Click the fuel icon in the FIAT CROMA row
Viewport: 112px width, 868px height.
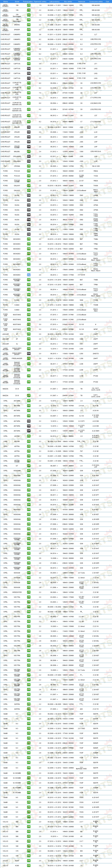click(29, 166)
